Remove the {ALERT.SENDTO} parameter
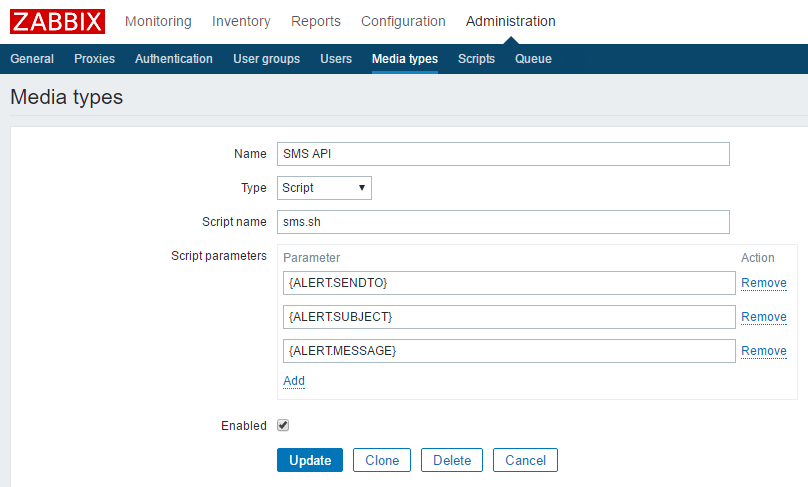The width and height of the screenshot is (808, 487). [763, 283]
